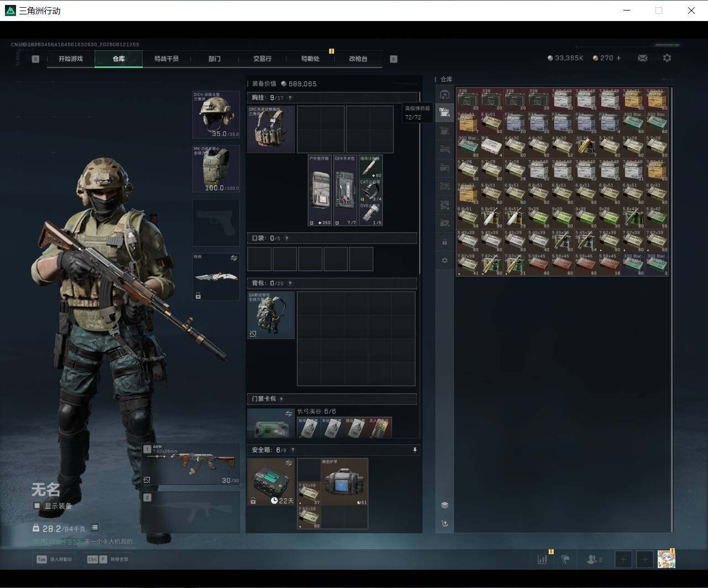Click the Ctrl F 转移全部 button

point(107,559)
